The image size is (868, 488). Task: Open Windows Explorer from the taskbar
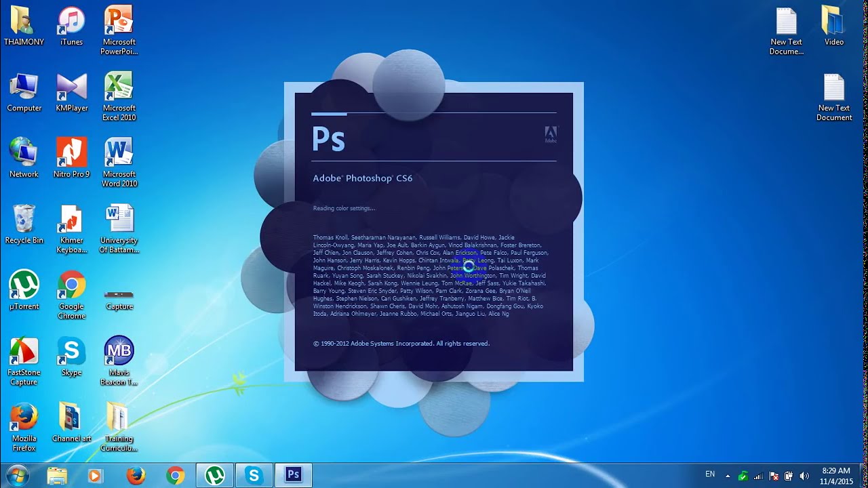57,476
